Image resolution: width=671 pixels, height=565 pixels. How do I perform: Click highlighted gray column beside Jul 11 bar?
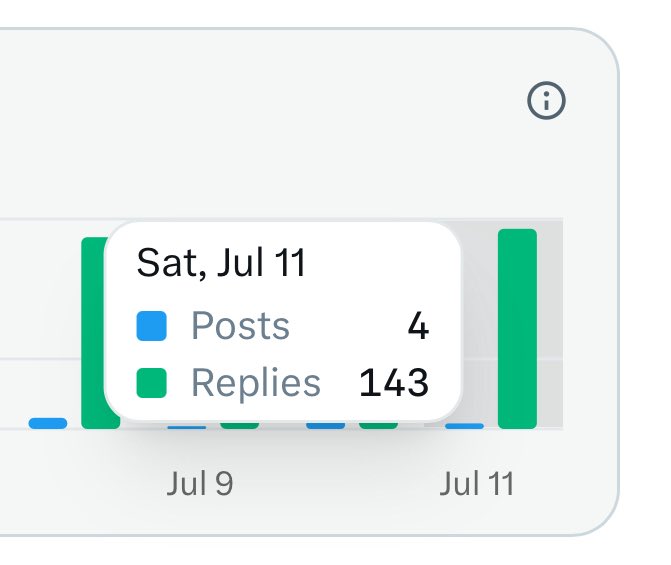550,324
